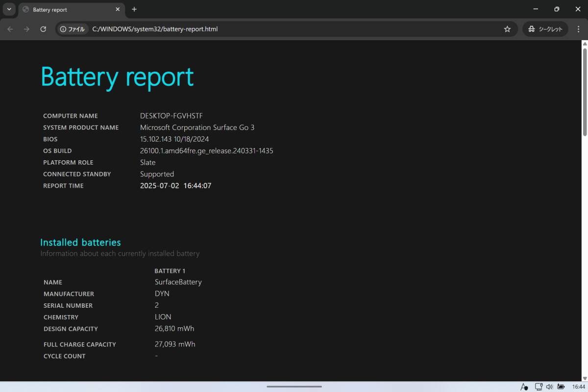The width and height of the screenshot is (588, 392).
Task: Click the Microsoft Corporation Surface Go 3 value
Action: 197,127
